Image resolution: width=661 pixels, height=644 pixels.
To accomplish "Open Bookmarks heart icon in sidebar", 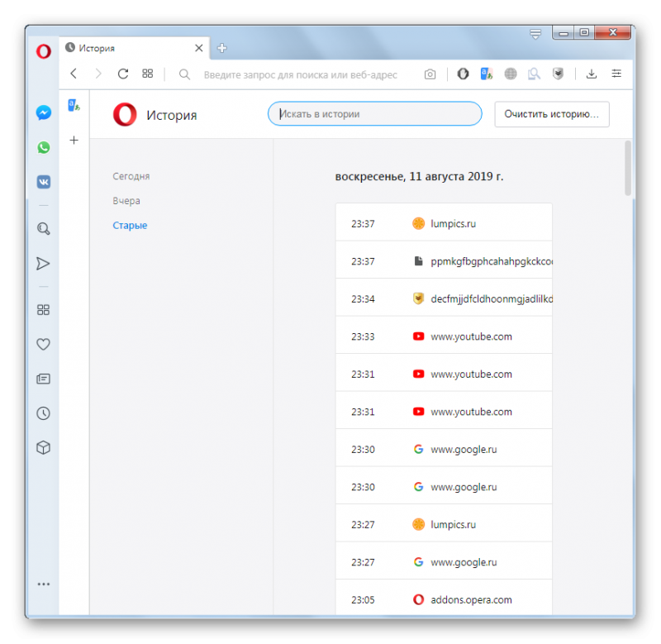I will coord(43,344).
